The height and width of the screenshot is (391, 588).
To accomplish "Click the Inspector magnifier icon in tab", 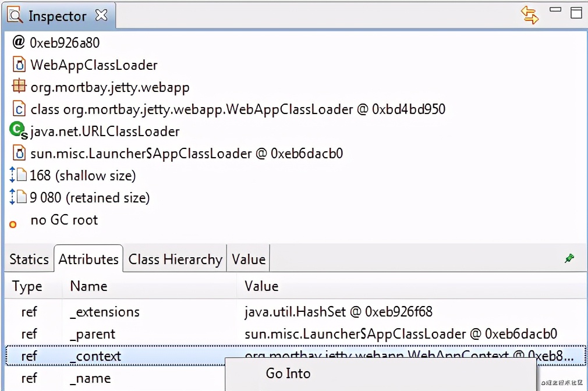I will [x=15, y=15].
